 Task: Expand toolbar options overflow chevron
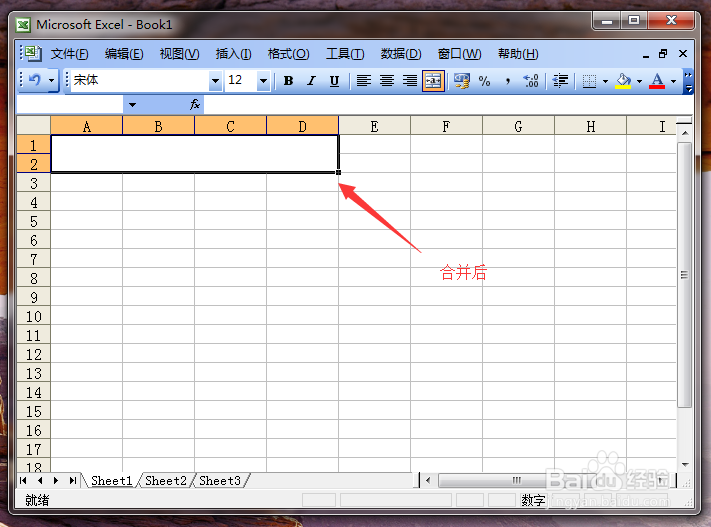click(688, 81)
